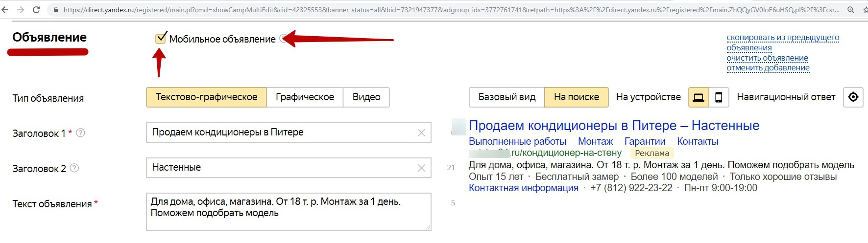Image resolution: width=868 pixels, height=243 pixels.
Task: Click the Текст объявления textarea
Action: point(289,212)
